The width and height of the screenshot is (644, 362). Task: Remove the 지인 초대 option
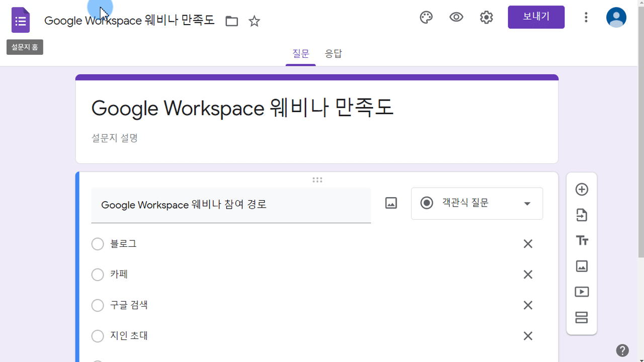528,336
